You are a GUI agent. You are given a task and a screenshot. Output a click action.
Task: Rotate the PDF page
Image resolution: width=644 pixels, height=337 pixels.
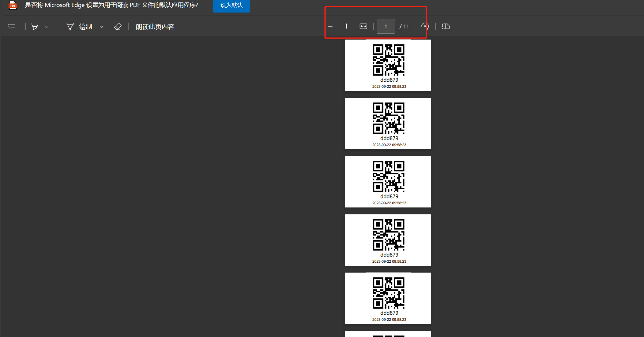pos(425,26)
